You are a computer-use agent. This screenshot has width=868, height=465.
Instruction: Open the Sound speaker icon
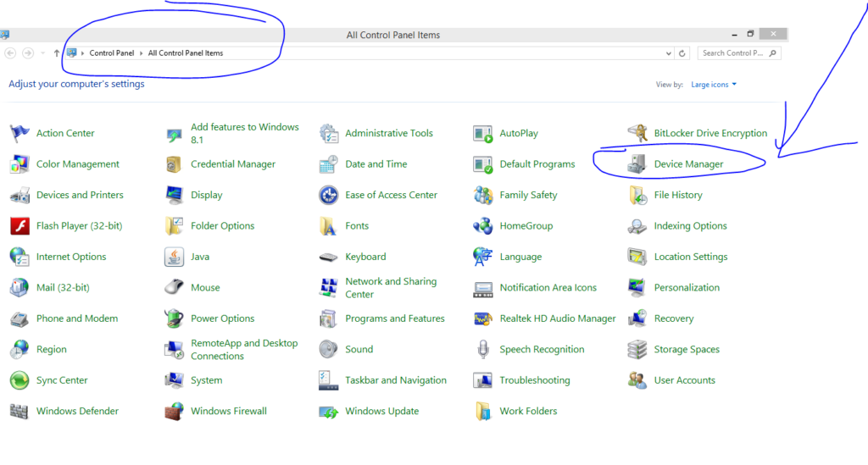pyautogui.click(x=328, y=350)
